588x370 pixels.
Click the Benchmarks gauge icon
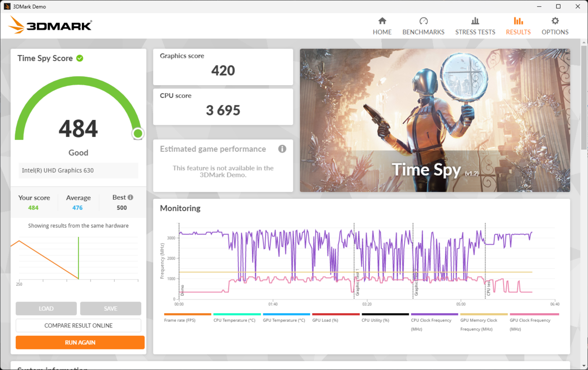click(423, 21)
